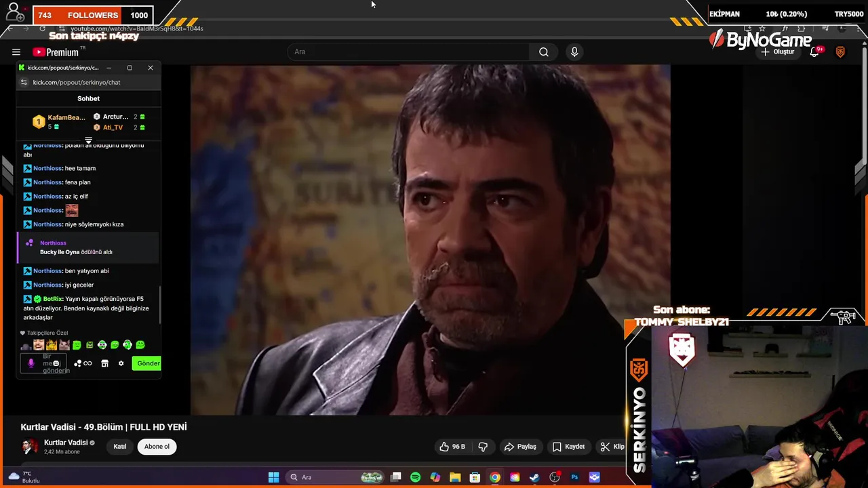The height and width of the screenshot is (488, 868).
Task: Click the 'Bucky ile Oyna' reward notice
Action: (x=88, y=247)
